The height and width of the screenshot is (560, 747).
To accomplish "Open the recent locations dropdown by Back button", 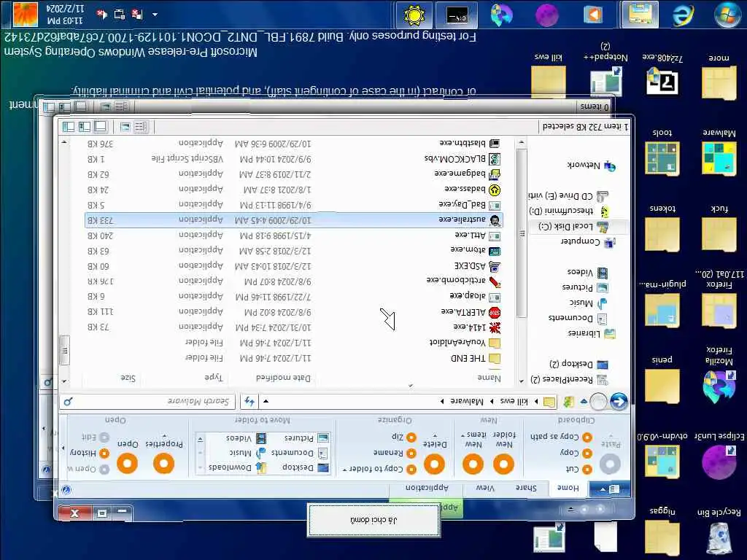I will [584, 402].
